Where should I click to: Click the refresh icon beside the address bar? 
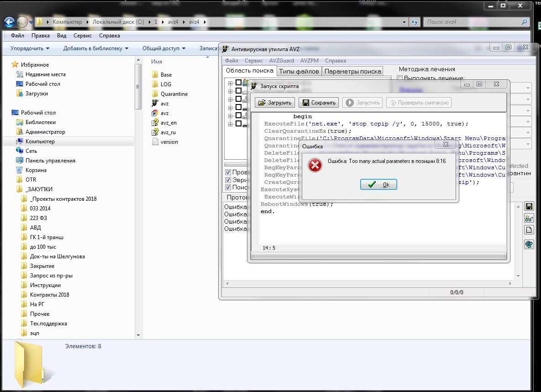pos(415,22)
